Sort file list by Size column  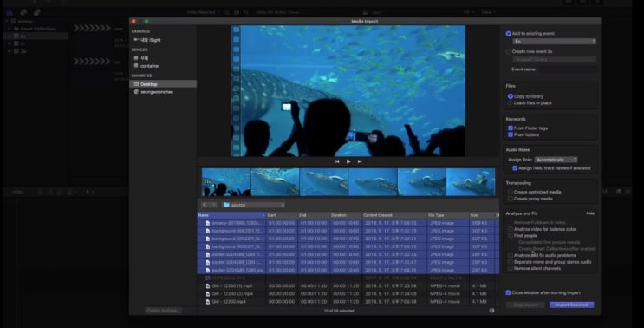(482, 215)
